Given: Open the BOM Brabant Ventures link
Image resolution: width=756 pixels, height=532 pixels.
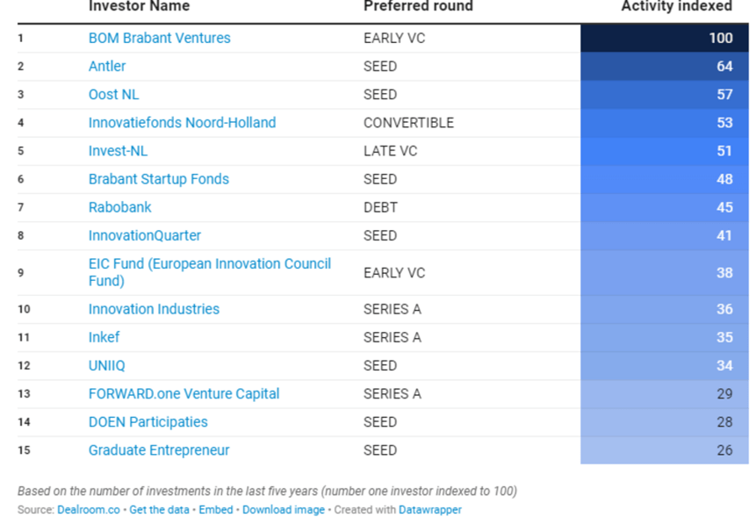Looking at the screenshot, I should pyautogui.click(x=159, y=39).
